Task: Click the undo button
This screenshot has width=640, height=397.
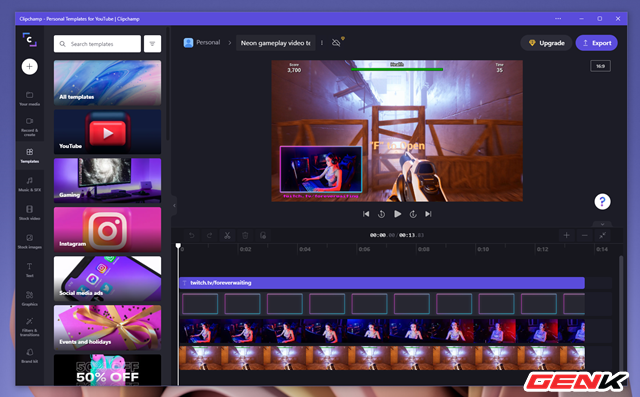Action: point(191,235)
